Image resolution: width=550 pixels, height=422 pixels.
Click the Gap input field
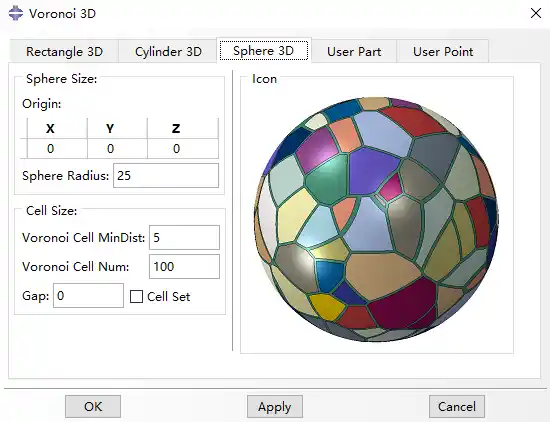coord(88,296)
